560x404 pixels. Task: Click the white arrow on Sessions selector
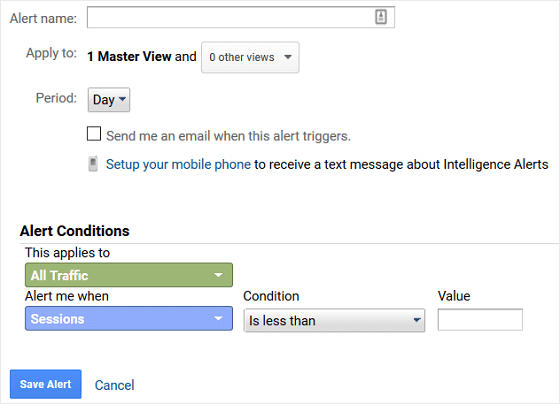pyautogui.click(x=218, y=318)
